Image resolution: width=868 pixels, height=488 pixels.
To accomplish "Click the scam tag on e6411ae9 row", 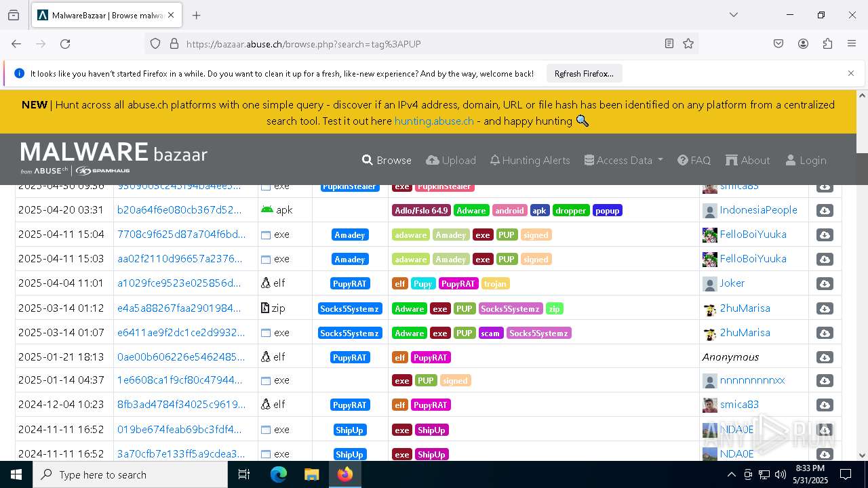I will coord(490,333).
